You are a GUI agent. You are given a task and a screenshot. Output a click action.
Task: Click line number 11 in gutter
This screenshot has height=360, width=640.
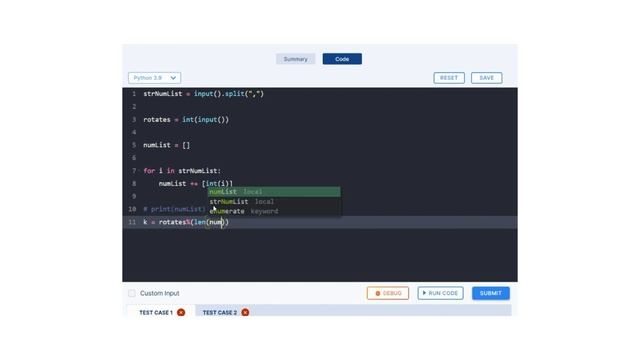coord(132,222)
